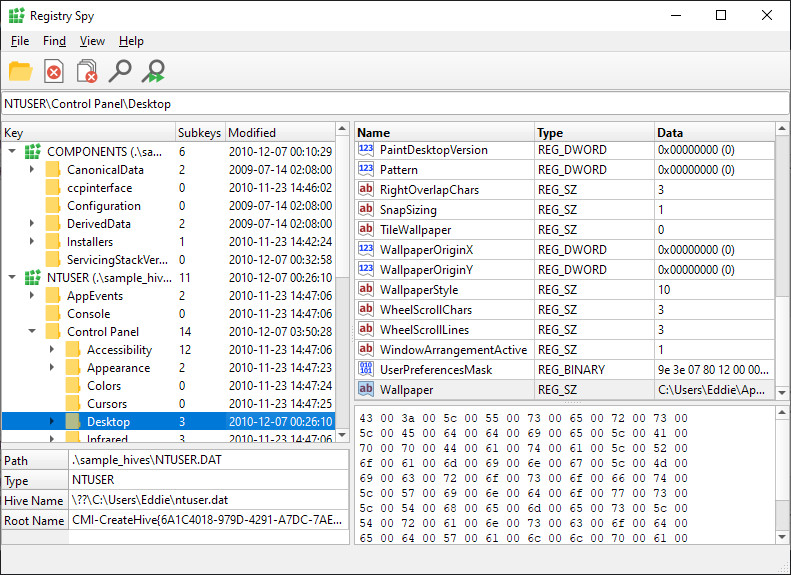791x575 pixels.
Task: Collapse the COMPONENTS hive node
Action: [x=12, y=151]
